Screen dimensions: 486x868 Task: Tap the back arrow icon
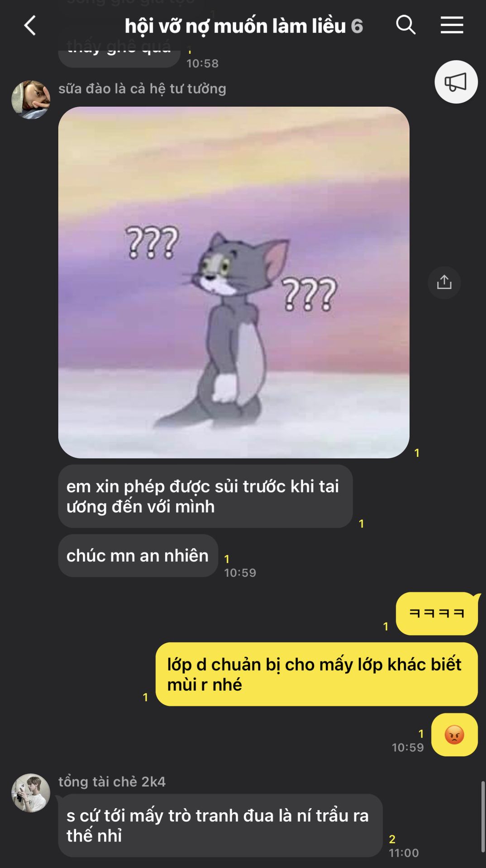pyautogui.click(x=30, y=25)
